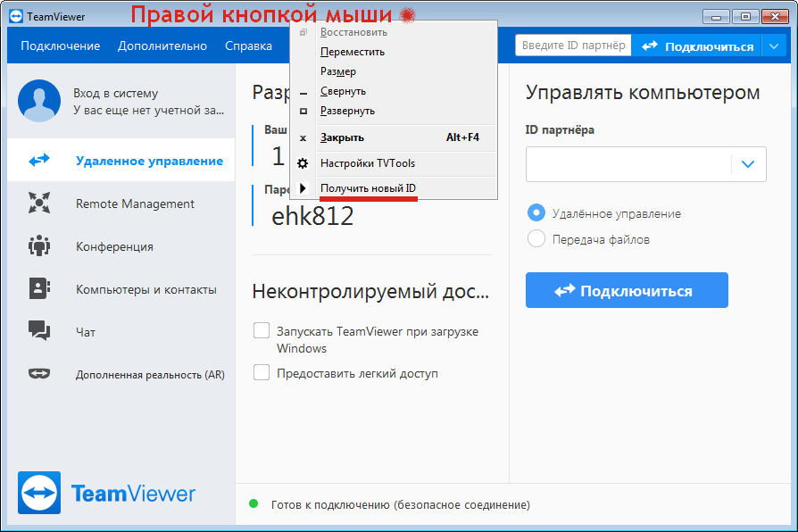The image size is (798, 532).
Task: Enable Запускать TeamViewer при загрузке Windows checkbox
Action: (262, 331)
